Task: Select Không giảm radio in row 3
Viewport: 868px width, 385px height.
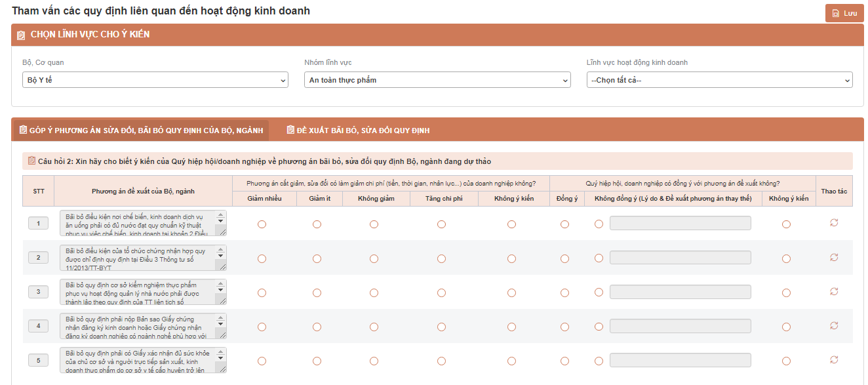Action: (x=374, y=293)
